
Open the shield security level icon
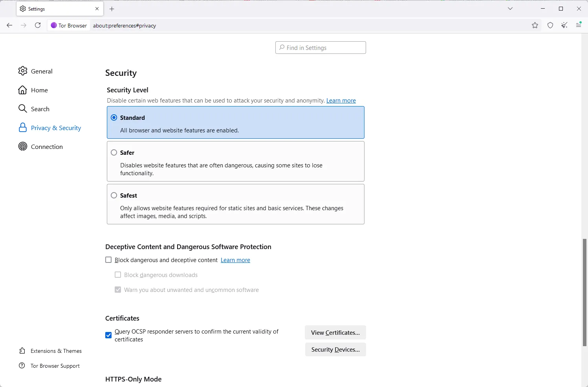(x=550, y=26)
